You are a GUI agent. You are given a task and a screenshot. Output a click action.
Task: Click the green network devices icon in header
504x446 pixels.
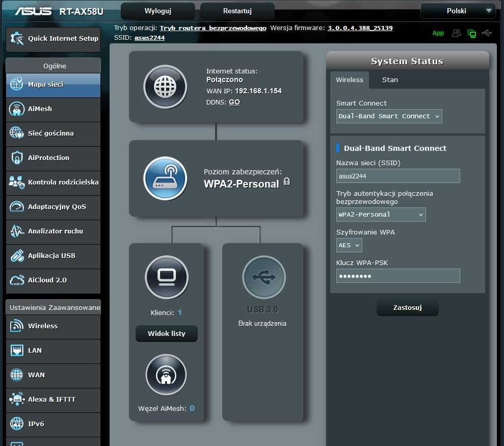coord(471,33)
